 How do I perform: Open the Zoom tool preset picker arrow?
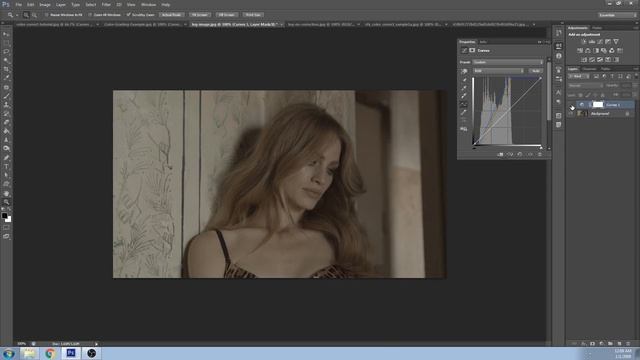click(17, 15)
